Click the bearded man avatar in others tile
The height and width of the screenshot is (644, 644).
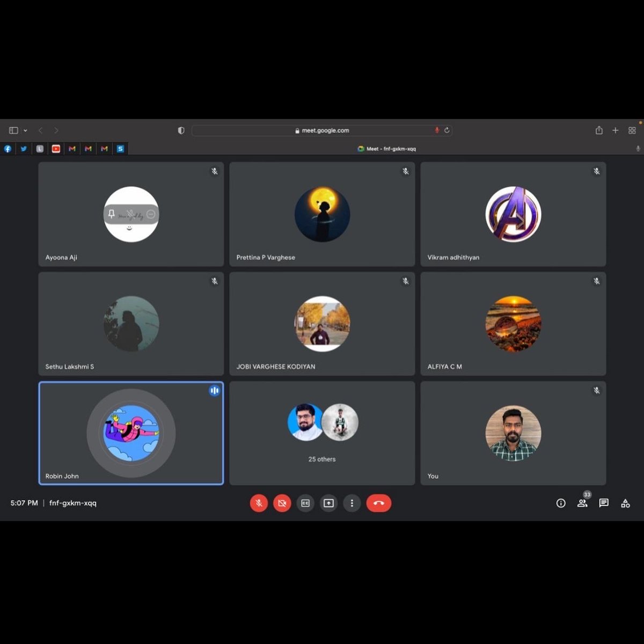coord(305,422)
